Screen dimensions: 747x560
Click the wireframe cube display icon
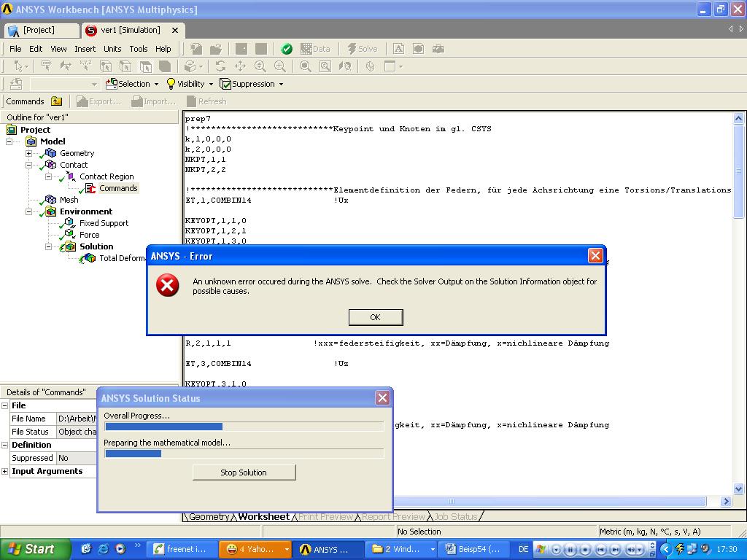point(370,66)
